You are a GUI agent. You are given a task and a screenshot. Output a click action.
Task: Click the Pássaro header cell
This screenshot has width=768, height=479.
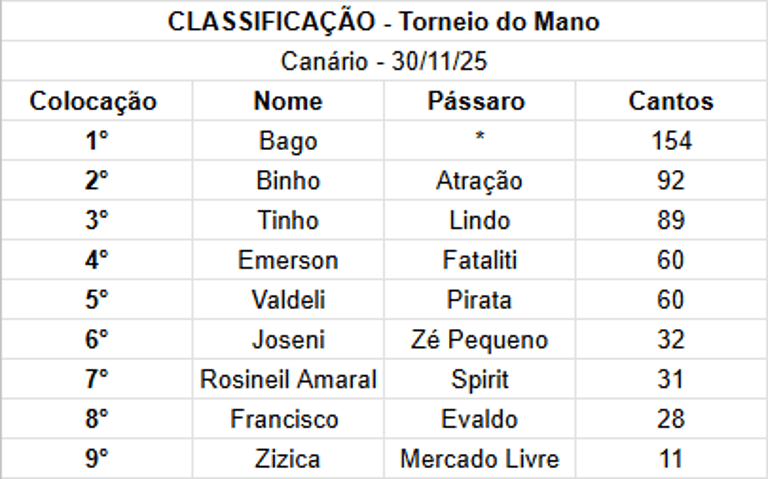click(x=480, y=101)
